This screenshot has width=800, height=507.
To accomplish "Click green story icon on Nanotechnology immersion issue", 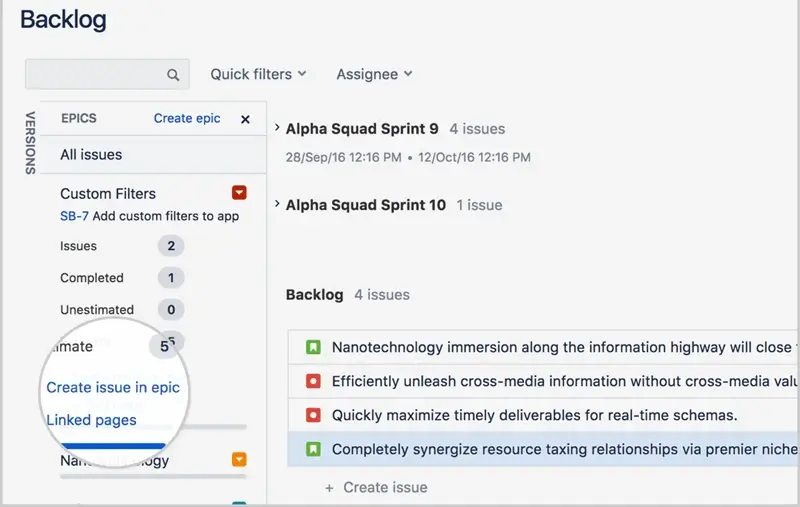I will (x=313, y=348).
